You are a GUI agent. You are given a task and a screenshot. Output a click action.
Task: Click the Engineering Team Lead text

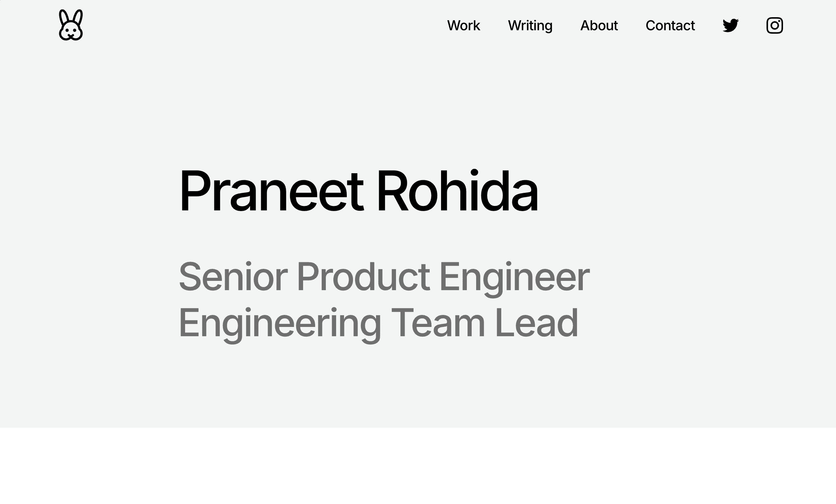click(378, 322)
